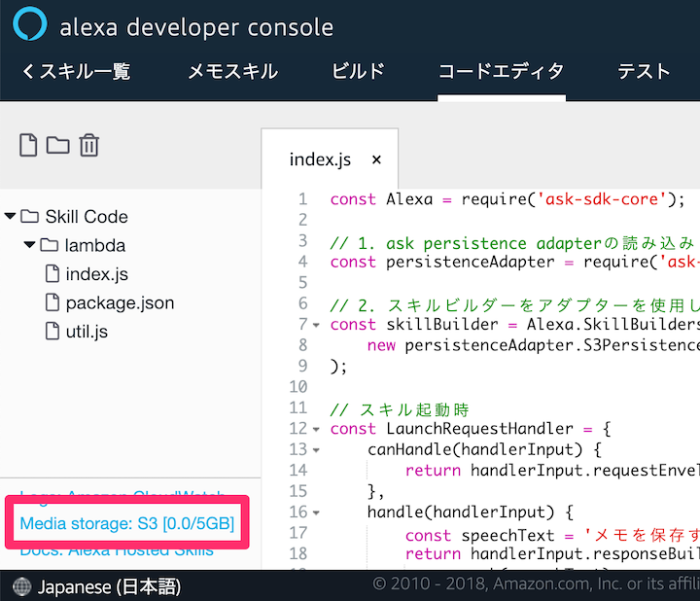Open the メモスキル menu item
Image resolution: width=700 pixels, height=601 pixels.
232,71
